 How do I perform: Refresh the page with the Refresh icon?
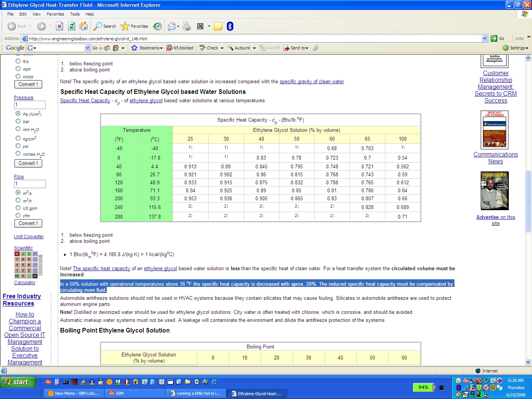coord(71,26)
